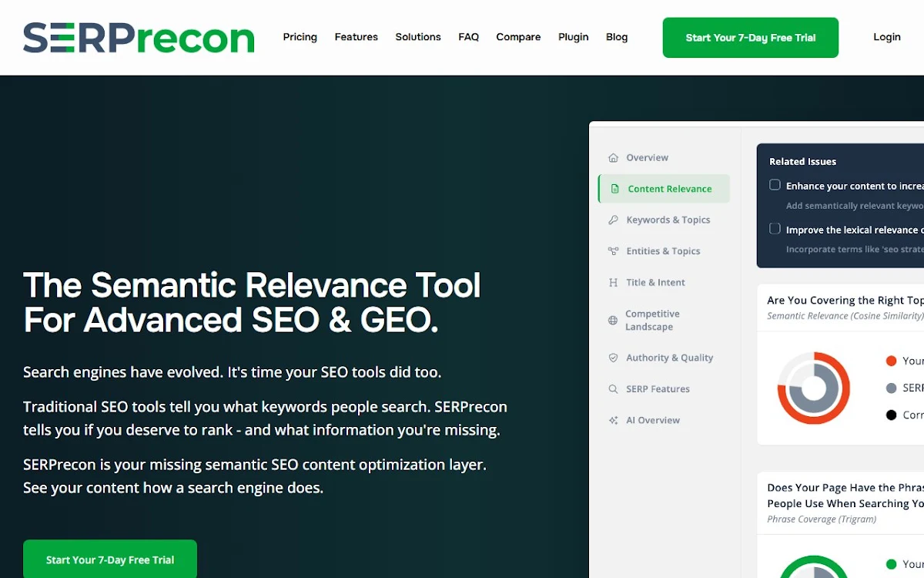Go to the FAQ page
This screenshot has width=924, height=578.
click(469, 37)
